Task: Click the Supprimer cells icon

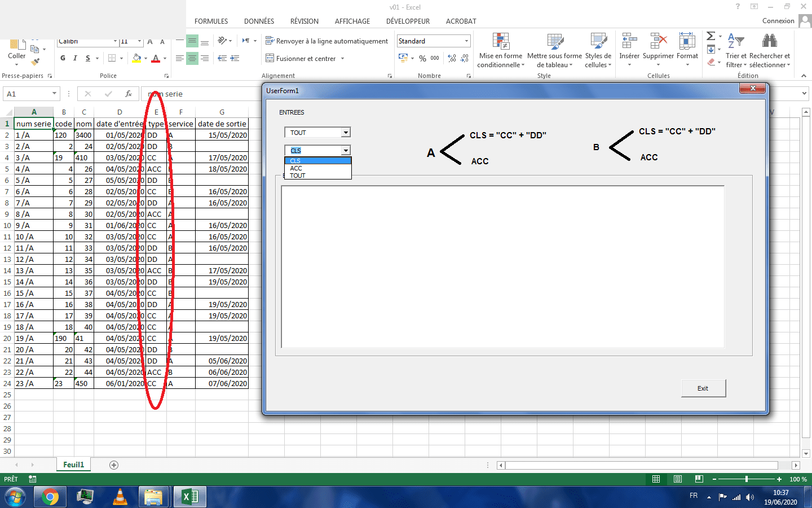Action: (658, 42)
